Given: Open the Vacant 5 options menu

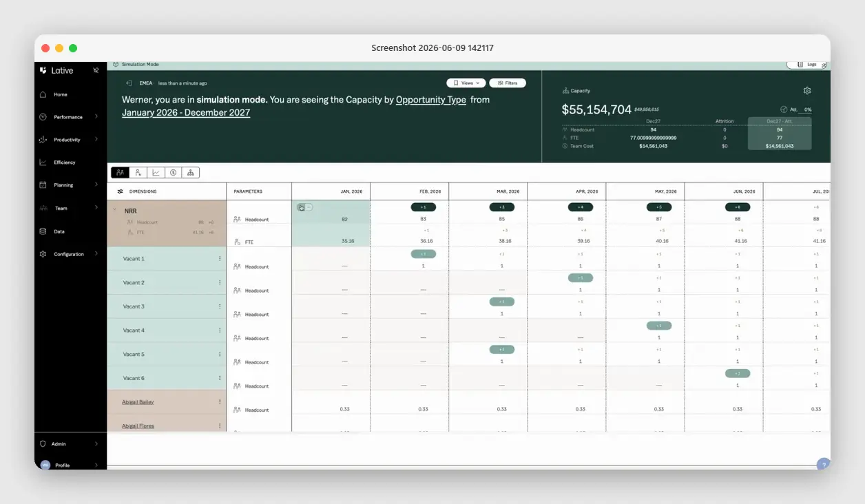Looking at the screenshot, I should pyautogui.click(x=220, y=355).
